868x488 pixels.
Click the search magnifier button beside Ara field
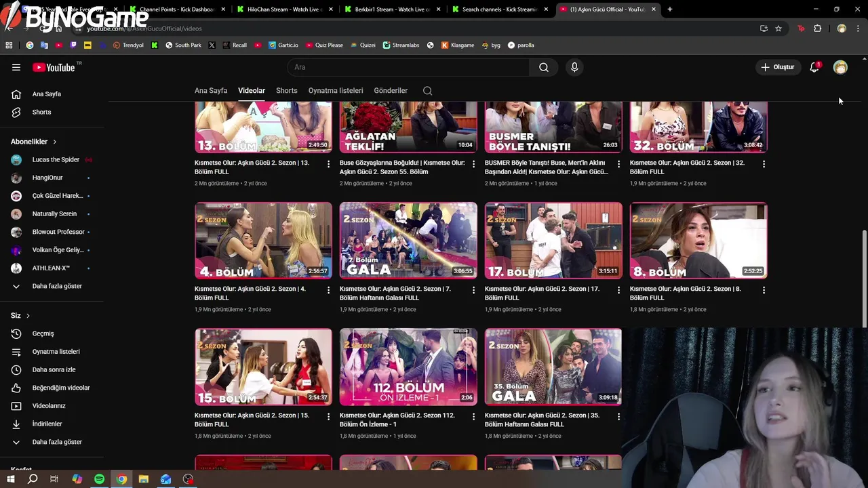pyautogui.click(x=543, y=67)
